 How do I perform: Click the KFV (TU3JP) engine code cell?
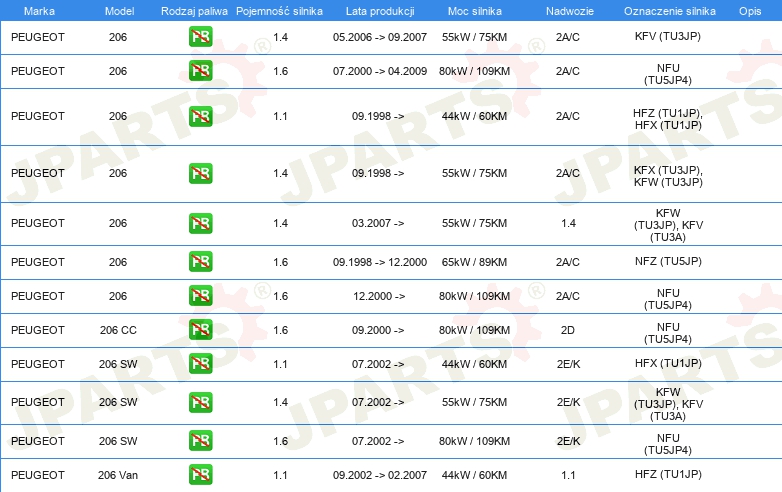point(668,36)
